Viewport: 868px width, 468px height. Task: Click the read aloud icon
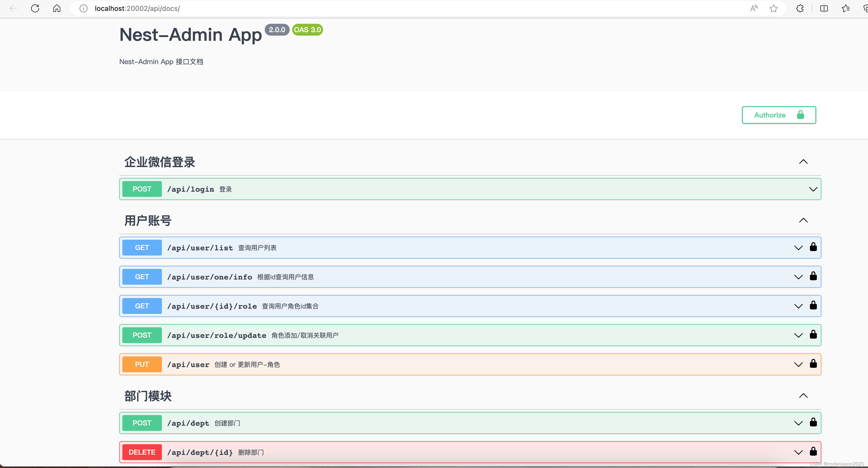(x=754, y=8)
